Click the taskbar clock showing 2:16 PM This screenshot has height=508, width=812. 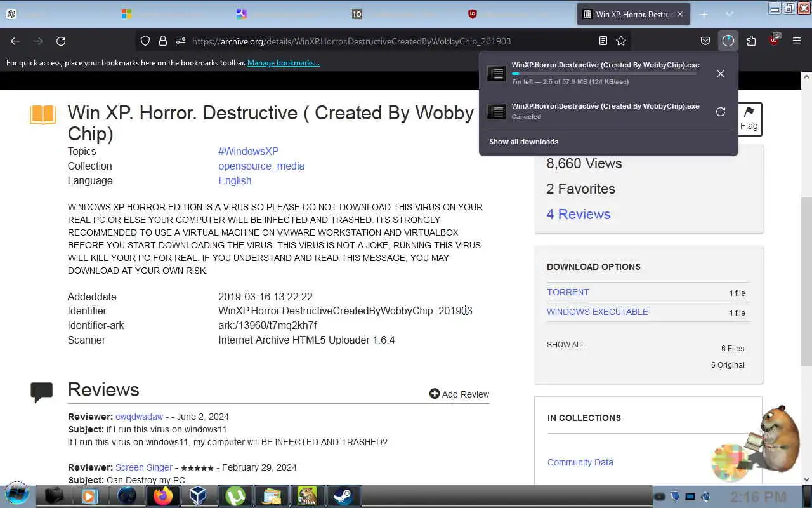[758, 497]
